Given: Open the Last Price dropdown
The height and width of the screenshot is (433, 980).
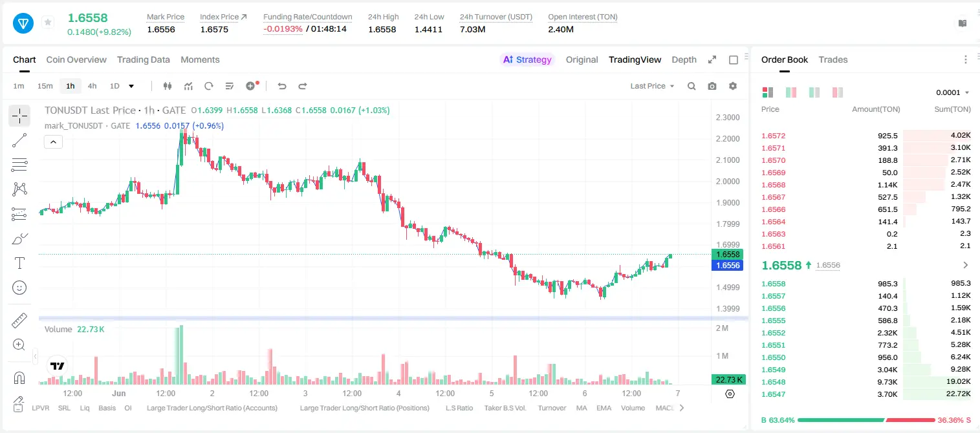Looking at the screenshot, I should 652,86.
